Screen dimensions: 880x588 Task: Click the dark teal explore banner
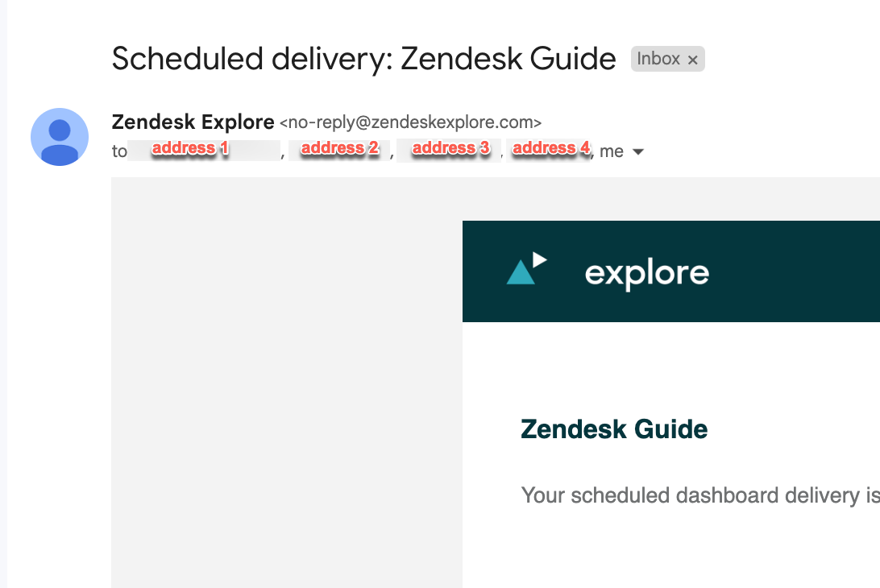point(671,271)
